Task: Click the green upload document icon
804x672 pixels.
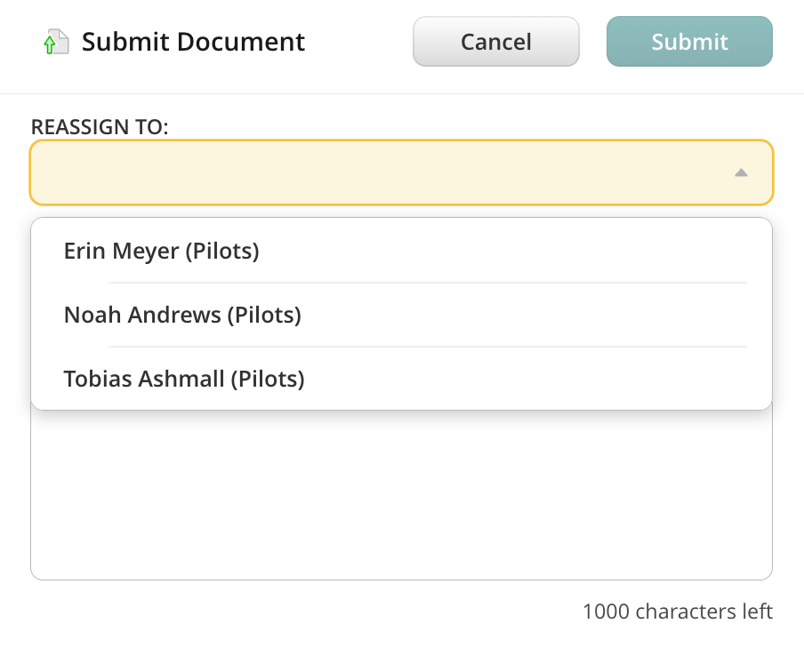Action: 56,42
